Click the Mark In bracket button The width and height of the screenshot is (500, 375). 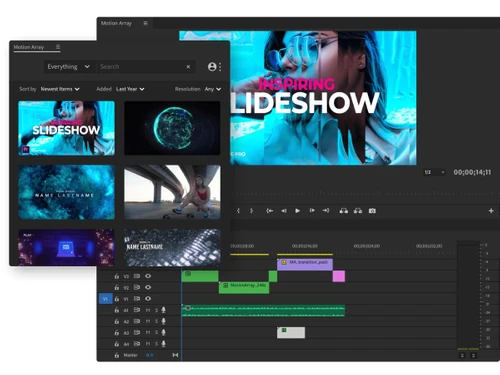click(238, 211)
